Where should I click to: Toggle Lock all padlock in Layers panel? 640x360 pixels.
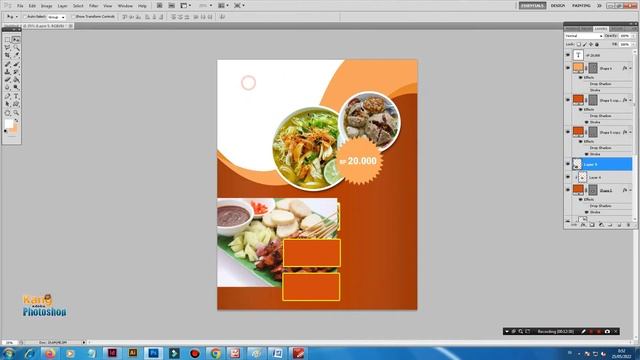(597, 44)
